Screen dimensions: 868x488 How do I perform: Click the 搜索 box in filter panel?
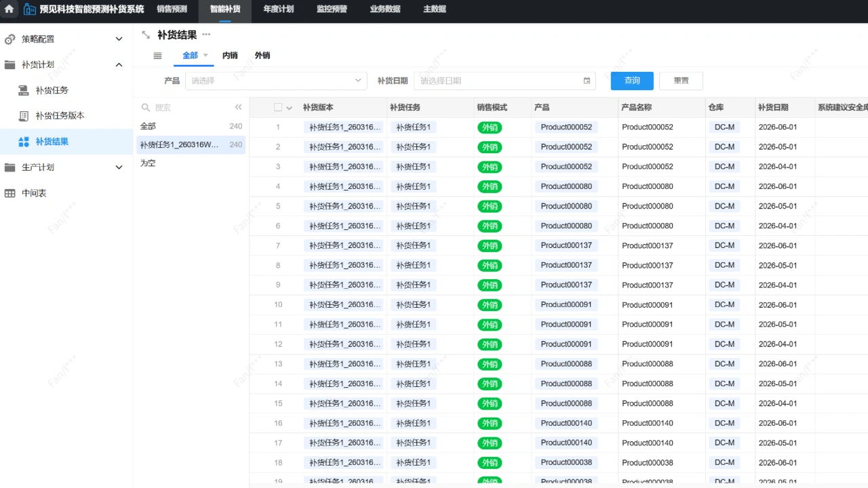point(190,107)
